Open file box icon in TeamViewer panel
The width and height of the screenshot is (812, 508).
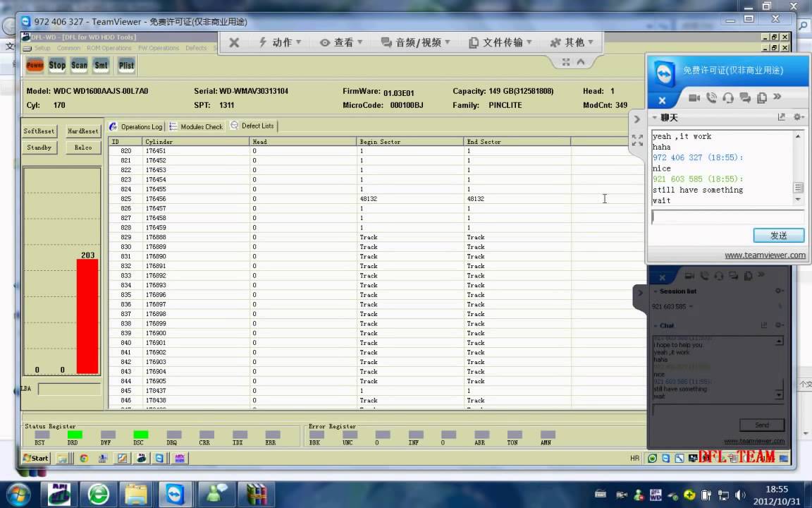pyautogui.click(x=762, y=97)
